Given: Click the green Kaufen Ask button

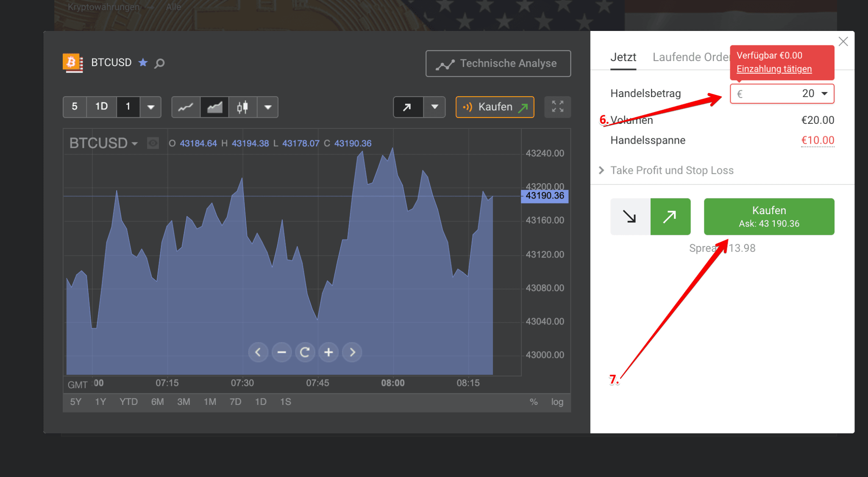Looking at the screenshot, I should tap(769, 217).
